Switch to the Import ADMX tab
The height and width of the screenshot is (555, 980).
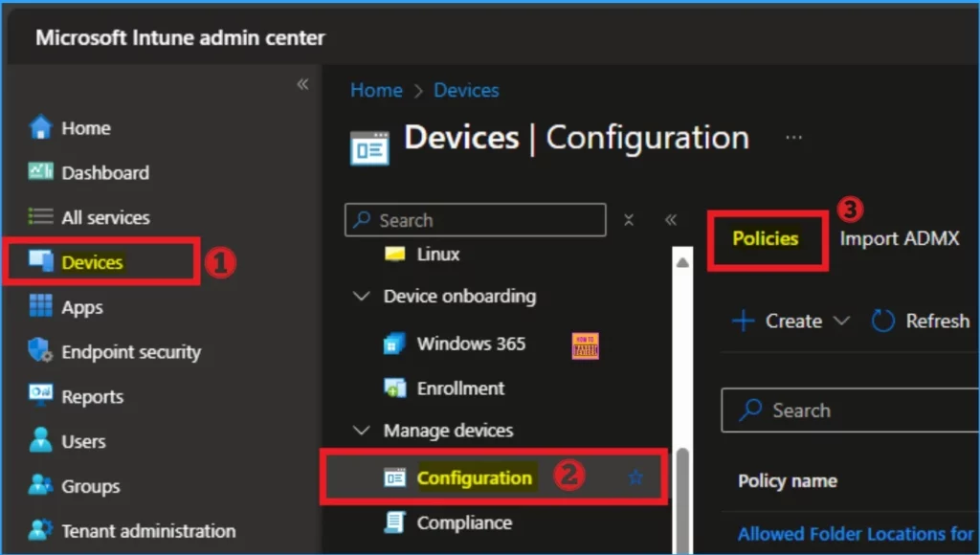900,239
